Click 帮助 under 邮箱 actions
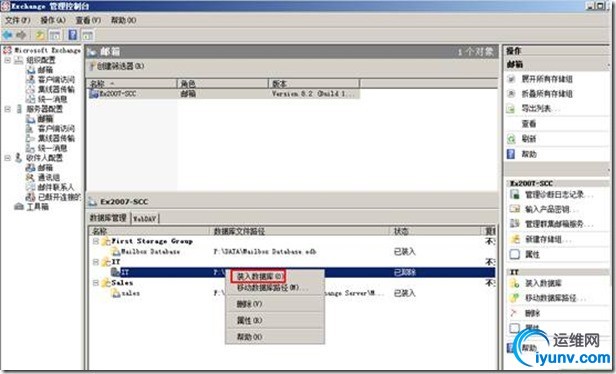This screenshot has width=616, height=374. [x=529, y=154]
